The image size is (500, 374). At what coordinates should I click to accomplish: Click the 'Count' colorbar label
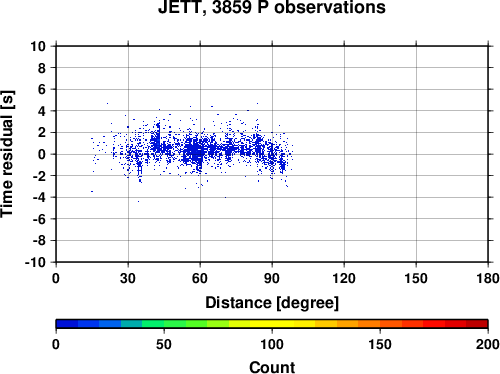point(272,367)
